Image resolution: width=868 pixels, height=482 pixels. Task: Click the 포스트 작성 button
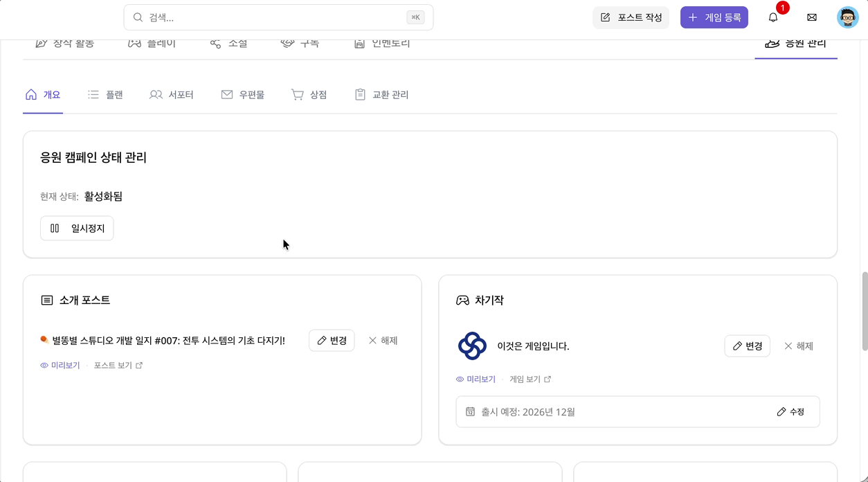(x=631, y=17)
